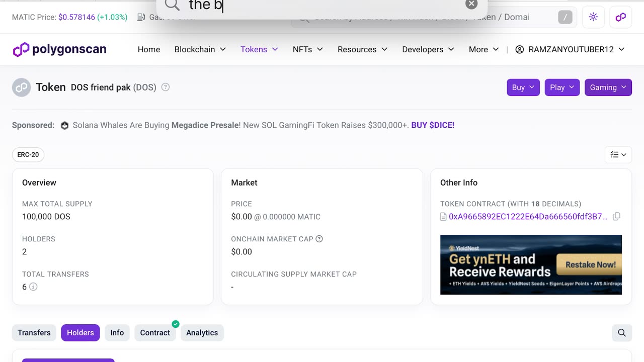The width and height of the screenshot is (644, 362).
Task: Open the token contract address link
Action: click(528, 217)
